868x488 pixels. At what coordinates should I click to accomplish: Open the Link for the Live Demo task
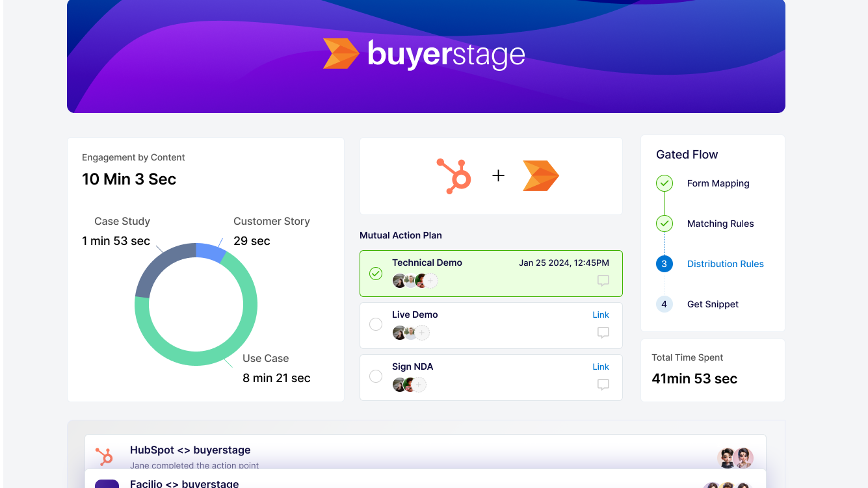pos(600,315)
